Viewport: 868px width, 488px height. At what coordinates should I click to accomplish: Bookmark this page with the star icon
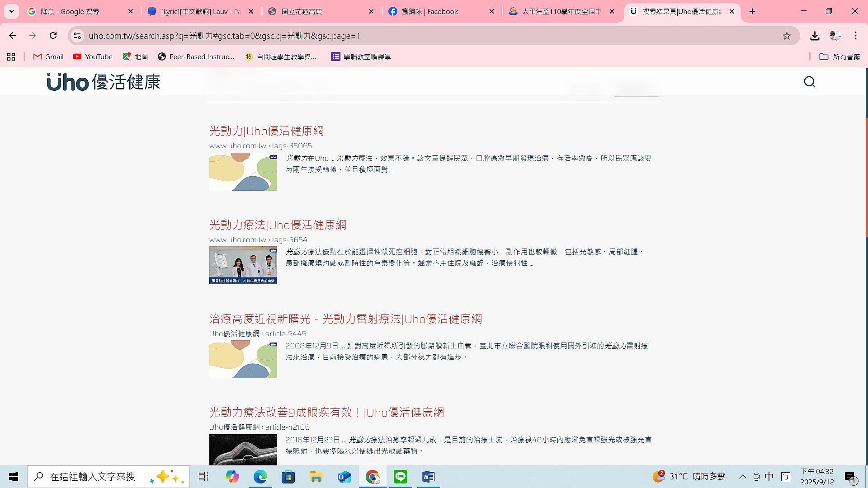787,36
